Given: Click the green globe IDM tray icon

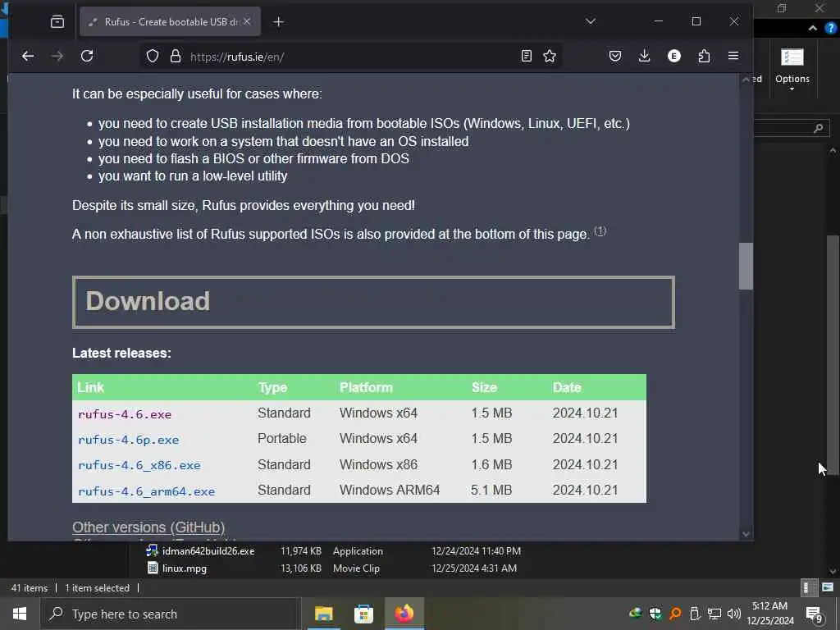Looking at the screenshot, I should tap(636, 614).
